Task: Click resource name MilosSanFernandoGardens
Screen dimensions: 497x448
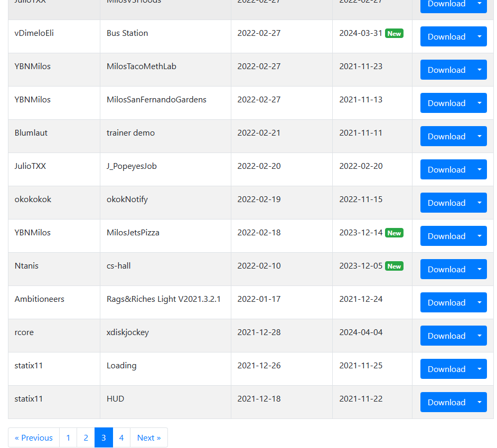Action: click(156, 99)
